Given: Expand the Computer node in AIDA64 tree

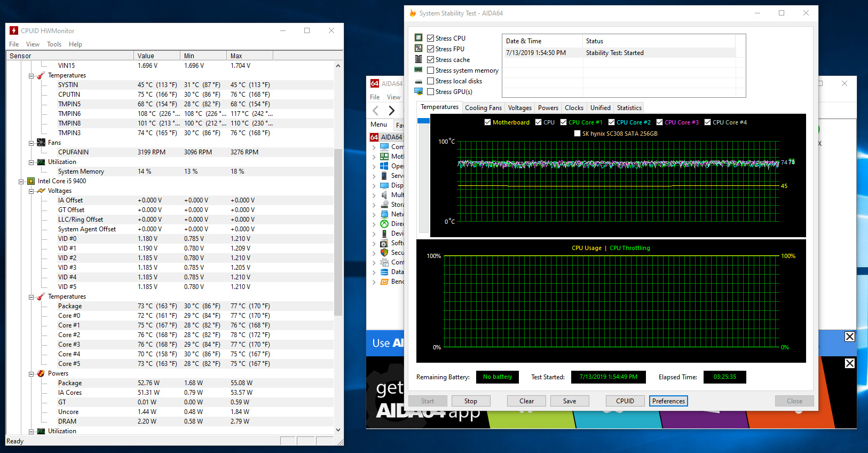Looking at the screenshot, I should (374, 147).
